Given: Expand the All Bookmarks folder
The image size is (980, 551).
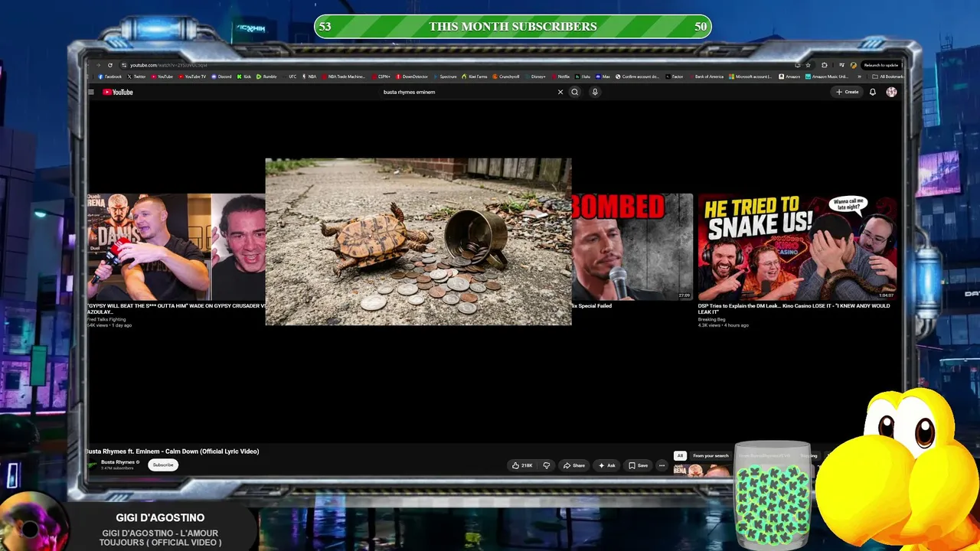Looking at the screenshot, I should point(888,77).
